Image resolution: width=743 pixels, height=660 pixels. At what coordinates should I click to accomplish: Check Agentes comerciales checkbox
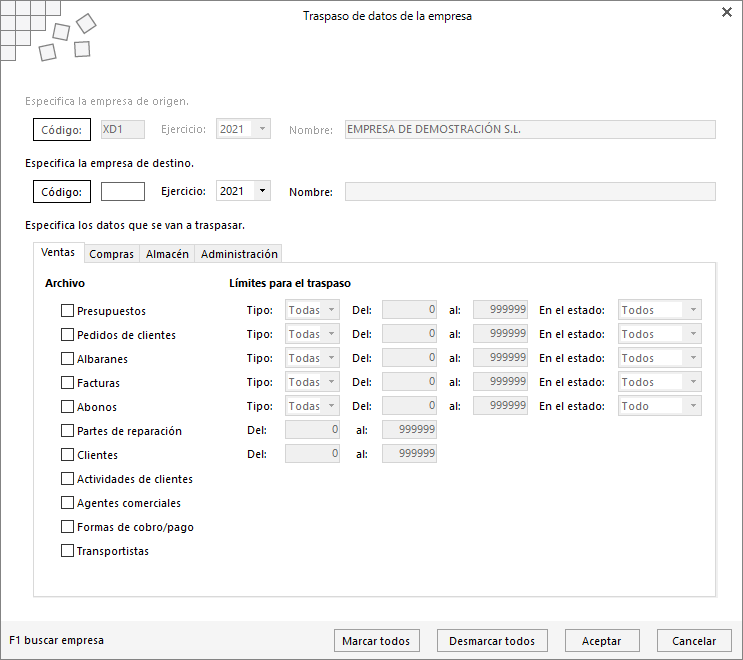pyautogui.click(x=67, y=503)
